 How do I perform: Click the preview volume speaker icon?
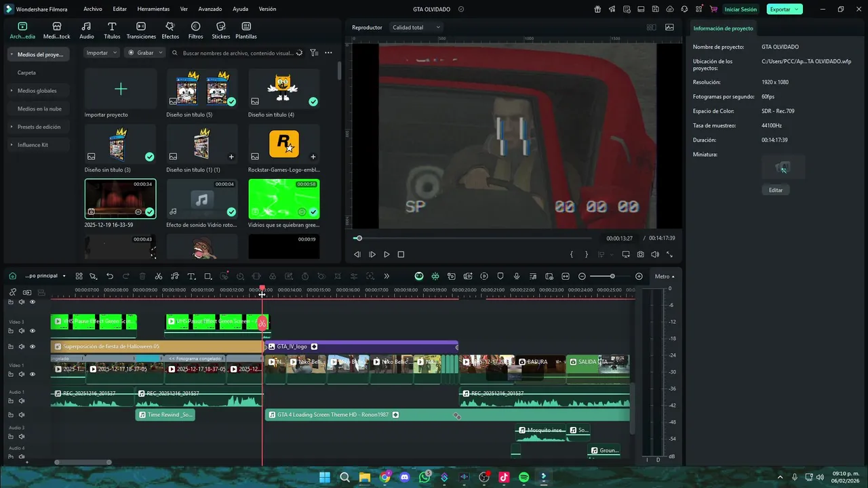[654, 255]
